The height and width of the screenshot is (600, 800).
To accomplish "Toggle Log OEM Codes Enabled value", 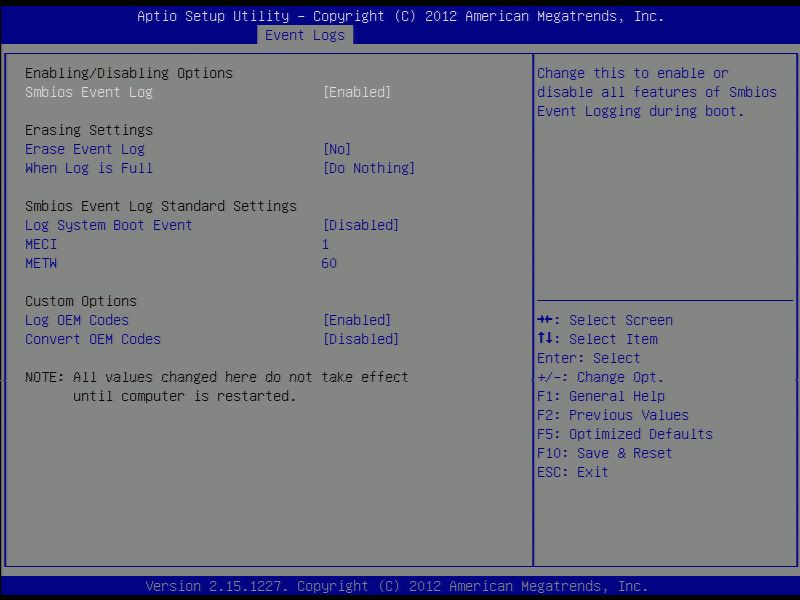I will point(357,320).
